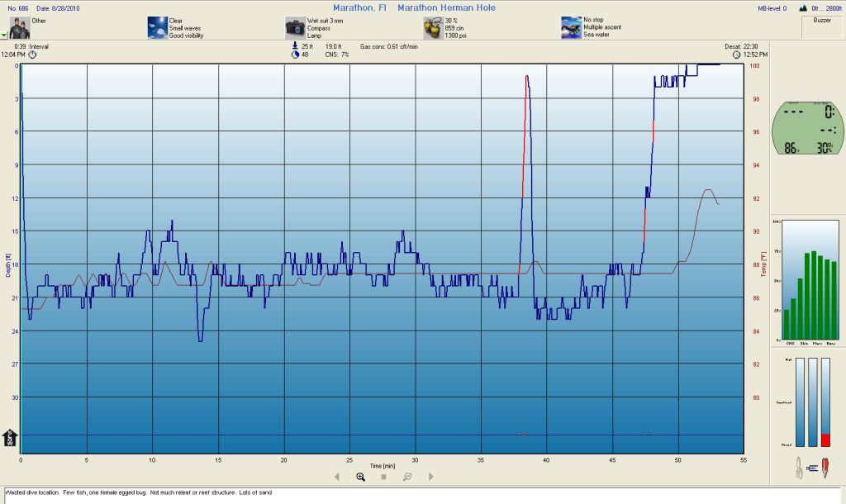The image size is (846, 504).
Task: Click the first blue gauge bar
Action: (x=800, y=402)
